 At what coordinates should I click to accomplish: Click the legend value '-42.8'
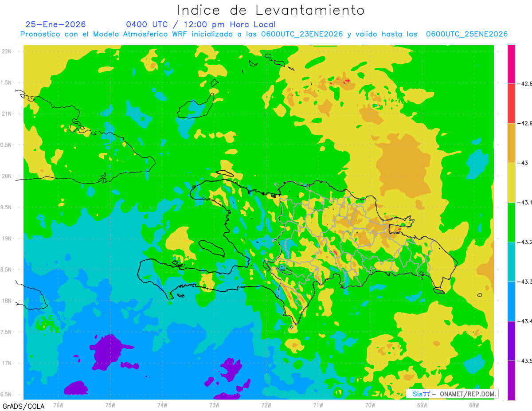(525, 84)
